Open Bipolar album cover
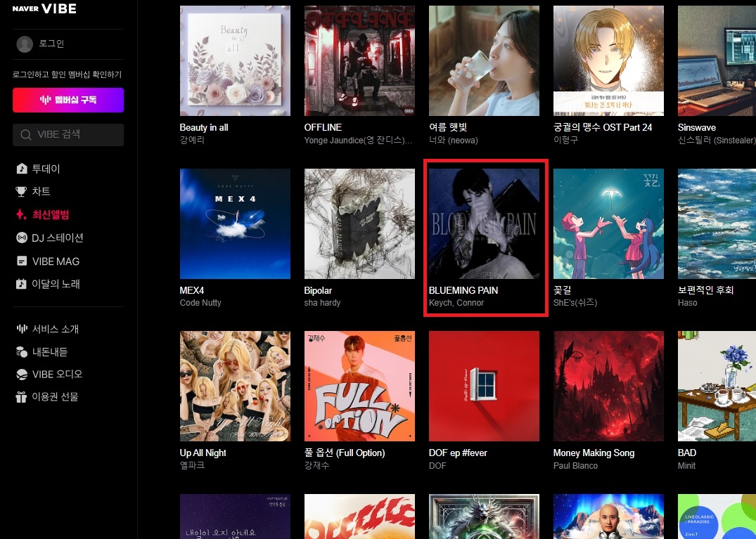 (x=359, y=223)
